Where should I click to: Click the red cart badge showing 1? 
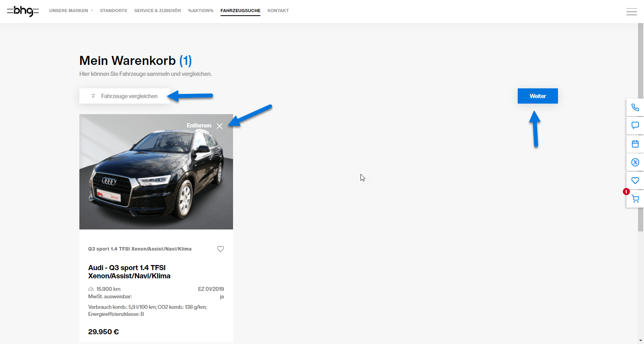[x=626, y=192]
